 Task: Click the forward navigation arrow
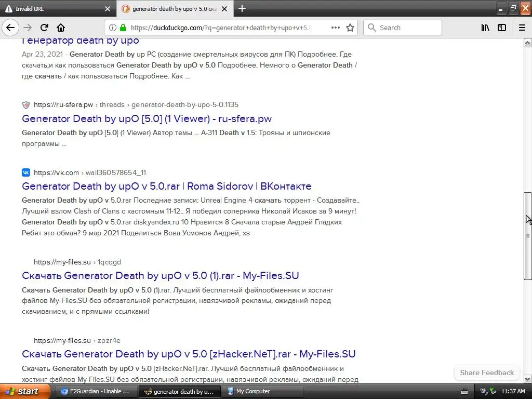[28, 28]
